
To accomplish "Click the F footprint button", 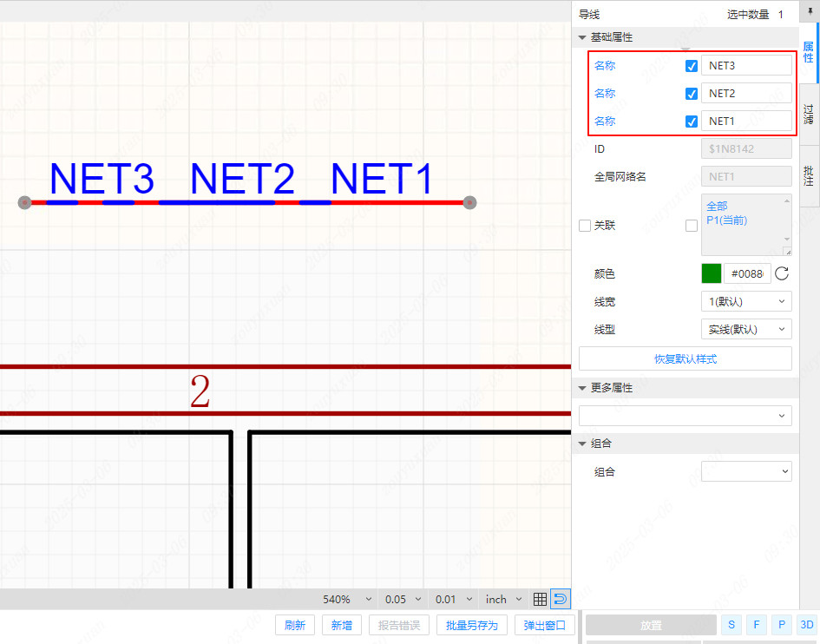I will click(757, 625).
